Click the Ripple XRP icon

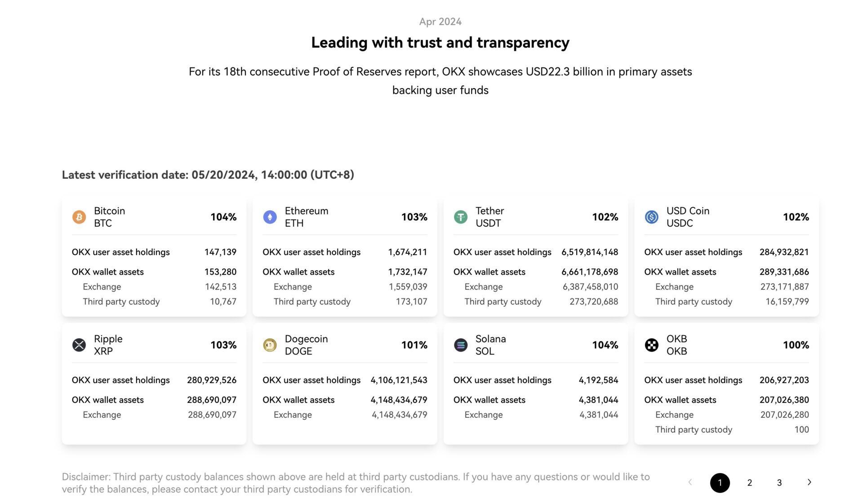(x=79, y=345)
